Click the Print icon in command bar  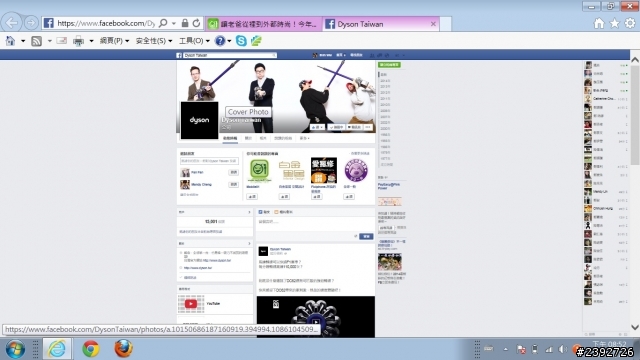[x=78, y=41]
